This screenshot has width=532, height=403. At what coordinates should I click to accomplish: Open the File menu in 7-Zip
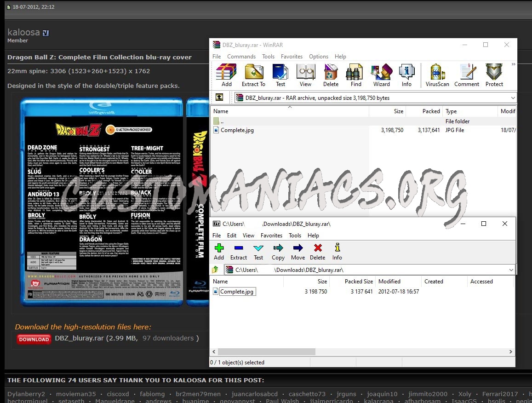point(217,235)
